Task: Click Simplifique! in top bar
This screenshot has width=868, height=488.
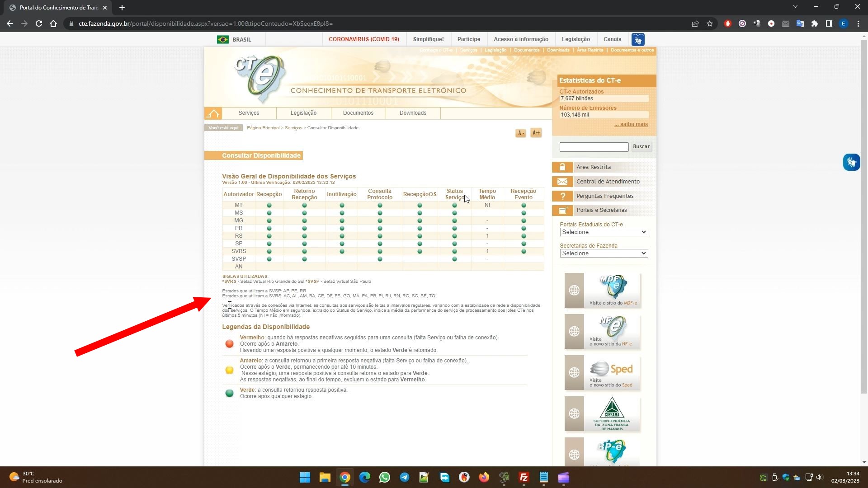Action: click(428, 39)
